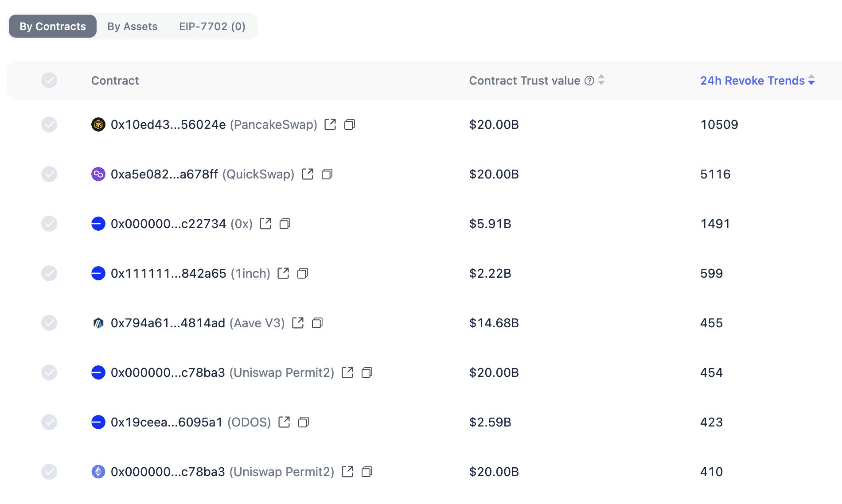Viewport: 842px width, 504px height.
Task: Tick the ODOS row checkbox
Action: tap(49, 422)
